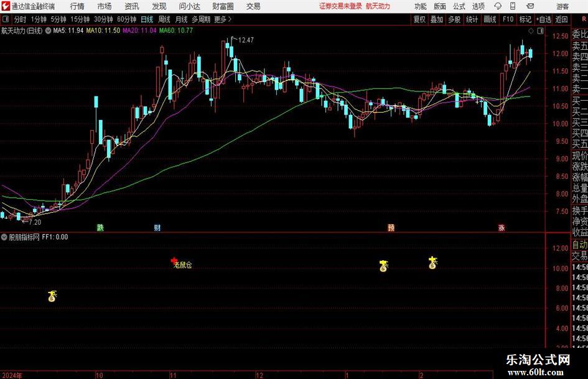588x379 pixels.
Task: Switch to the 60分钟 period tab
Action: [127, 19]
